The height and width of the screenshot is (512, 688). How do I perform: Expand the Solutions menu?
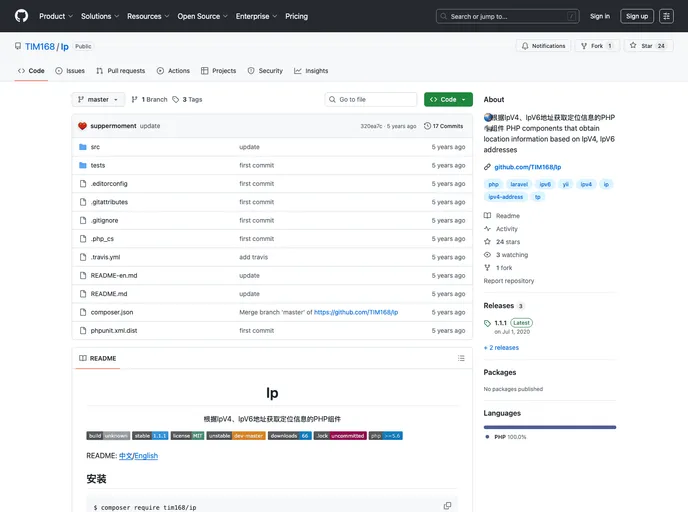(x=100, y=16)
